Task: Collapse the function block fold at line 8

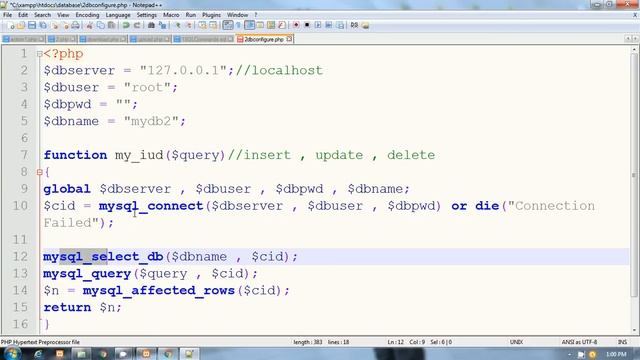Action: point(40,172)
